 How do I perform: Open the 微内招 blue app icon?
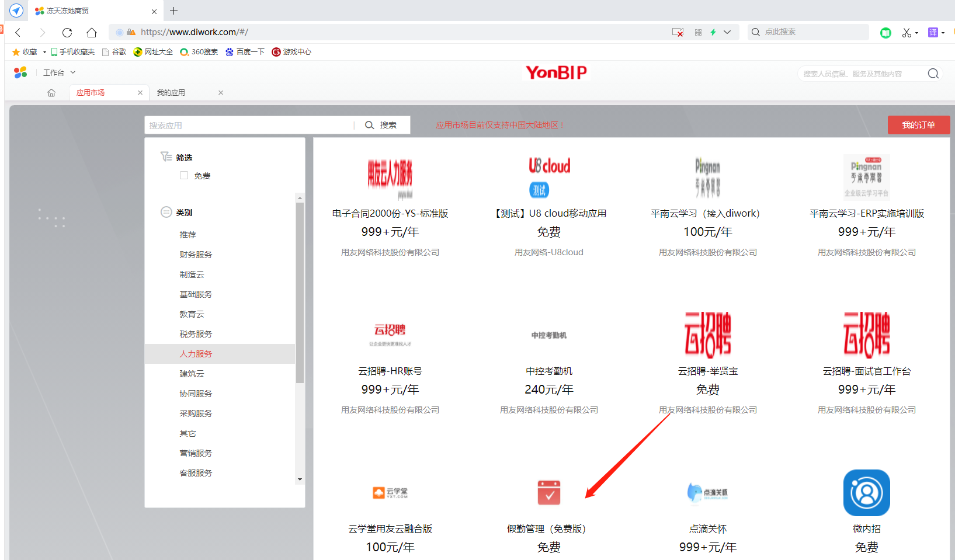867,493
